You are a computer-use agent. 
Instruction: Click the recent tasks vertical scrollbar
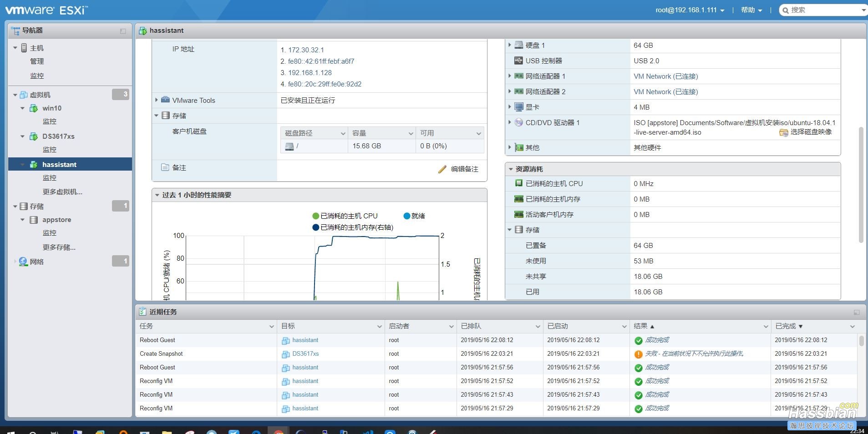[861, 341]
